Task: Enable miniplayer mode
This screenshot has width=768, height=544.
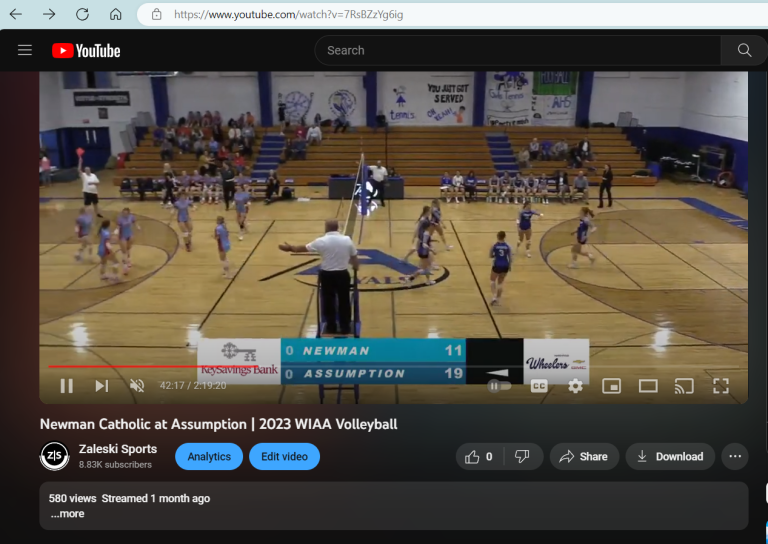Action: (x=611, y=386)
